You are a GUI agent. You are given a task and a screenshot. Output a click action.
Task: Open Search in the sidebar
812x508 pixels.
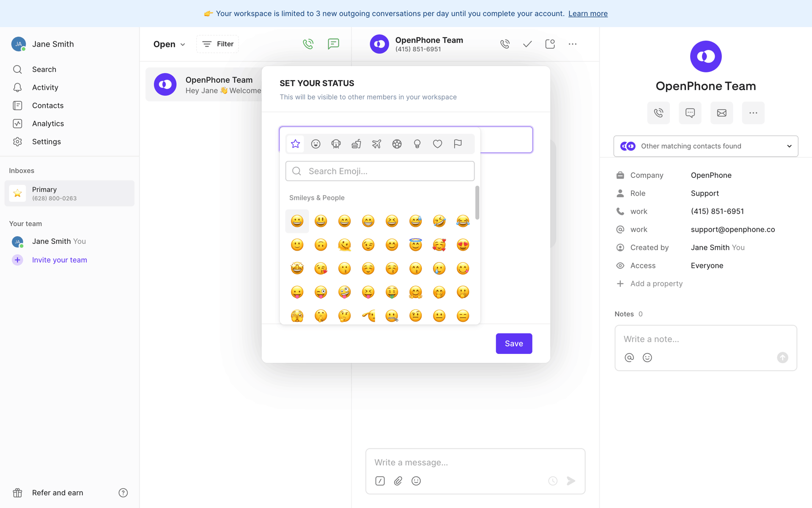click(44, 69)
